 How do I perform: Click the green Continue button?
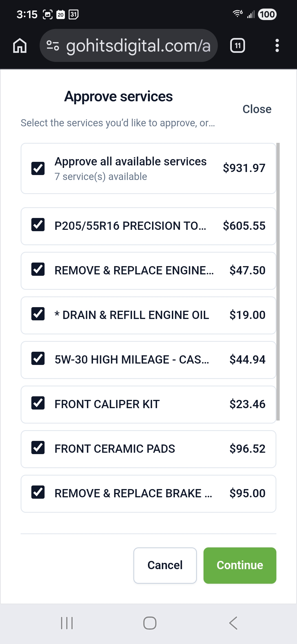click(240, 566)
